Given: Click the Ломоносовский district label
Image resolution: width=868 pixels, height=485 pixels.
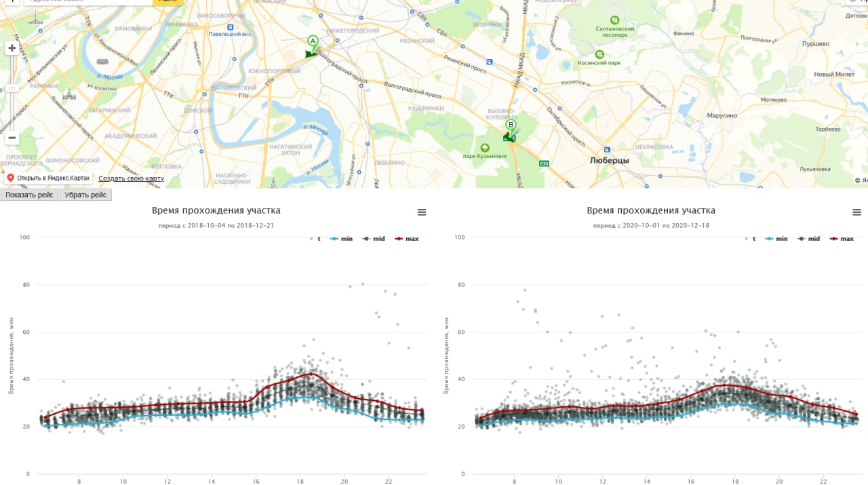Looking at the screenshot, I should [x=73, y=160].
